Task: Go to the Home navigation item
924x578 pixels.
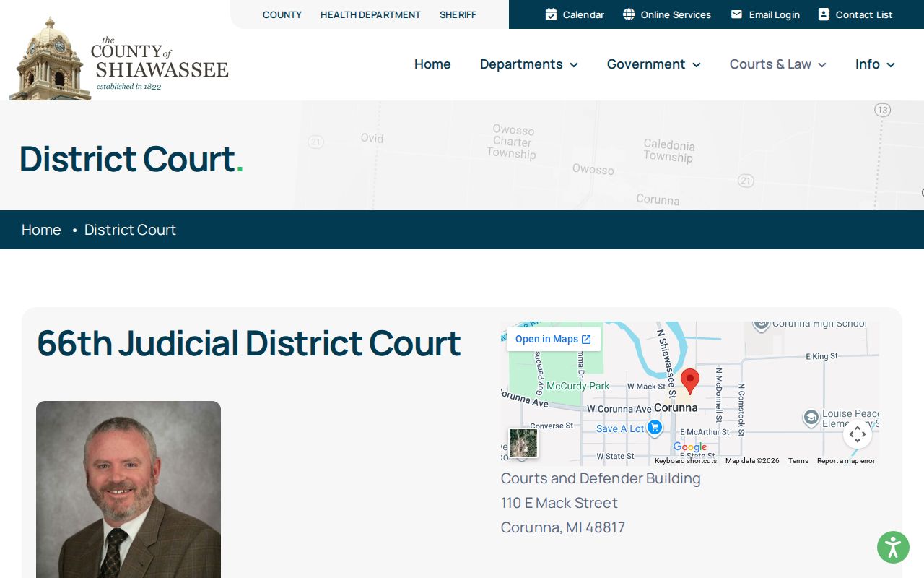Action: point(432,64)
